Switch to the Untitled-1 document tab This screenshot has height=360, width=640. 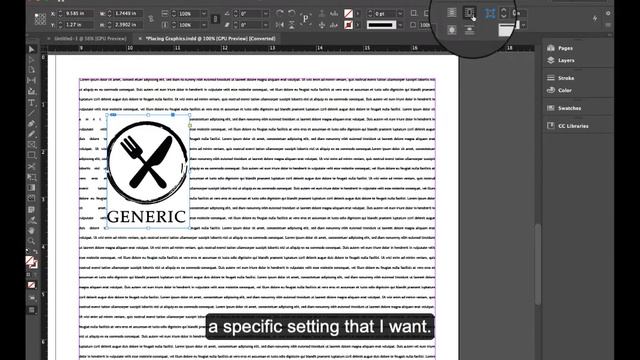pos(90,38)
